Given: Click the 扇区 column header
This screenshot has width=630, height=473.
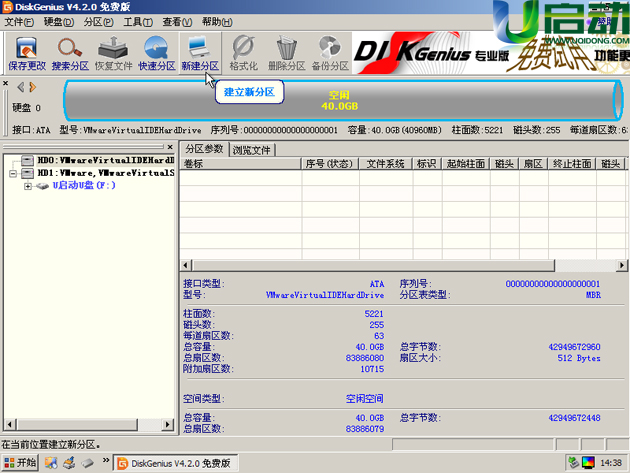Looking at the screenshot, I should (533, 164).
